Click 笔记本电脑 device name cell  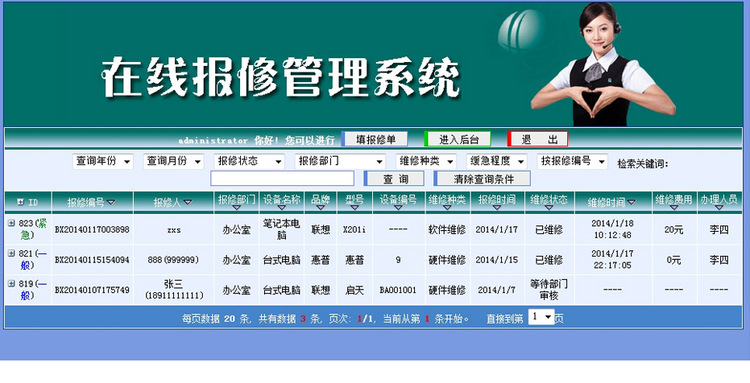point(281,230)
